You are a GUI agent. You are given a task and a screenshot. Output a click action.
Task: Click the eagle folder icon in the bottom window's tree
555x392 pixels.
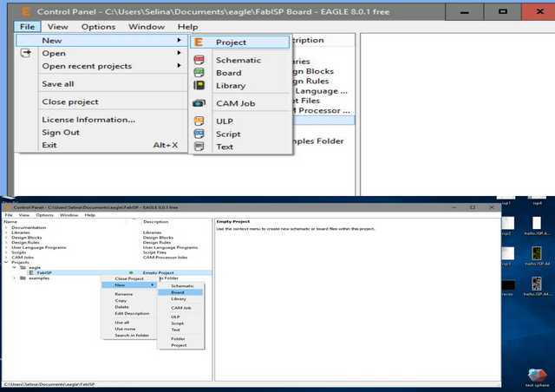pyautogui.click(x=23, y=268)
